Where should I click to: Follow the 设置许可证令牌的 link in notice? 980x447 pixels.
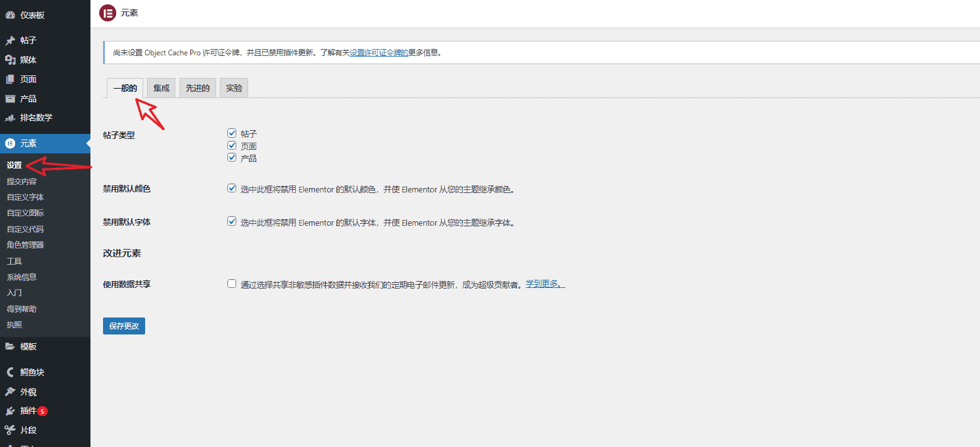point(379,53)
